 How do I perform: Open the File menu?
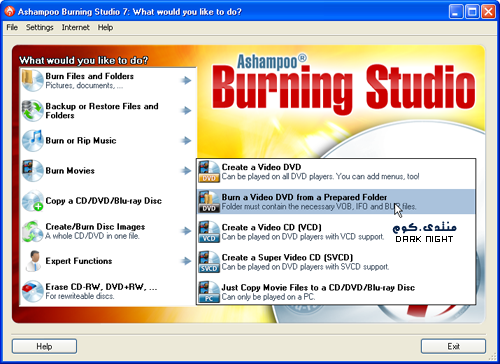click(x=12, y=27)
